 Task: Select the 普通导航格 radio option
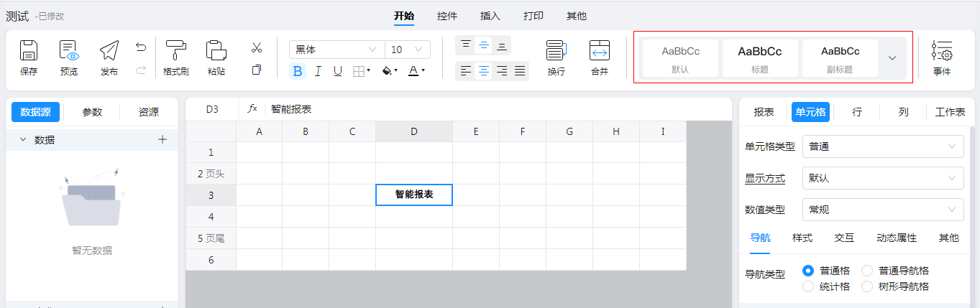pyautogui.click(x=867, y=271)
